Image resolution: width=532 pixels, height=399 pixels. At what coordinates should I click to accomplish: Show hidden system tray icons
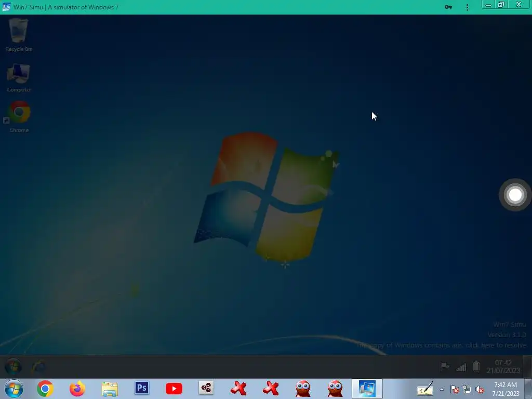(x=442, y=390)
